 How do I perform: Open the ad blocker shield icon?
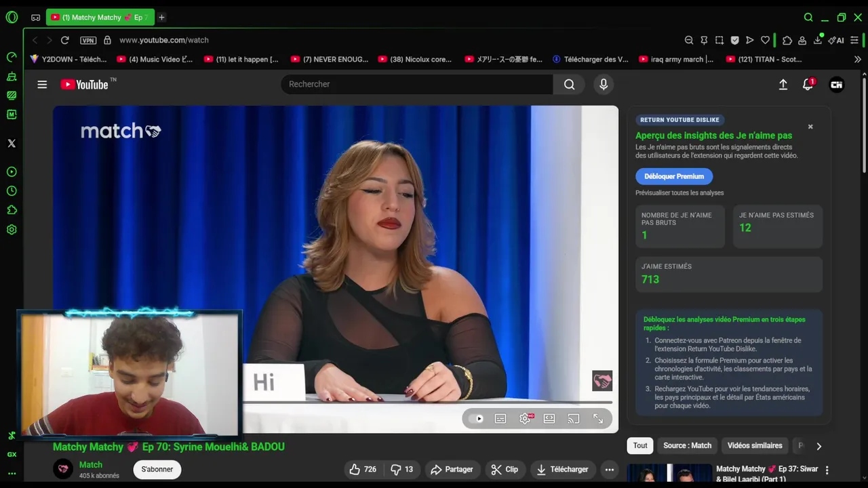tap(734, 41)
